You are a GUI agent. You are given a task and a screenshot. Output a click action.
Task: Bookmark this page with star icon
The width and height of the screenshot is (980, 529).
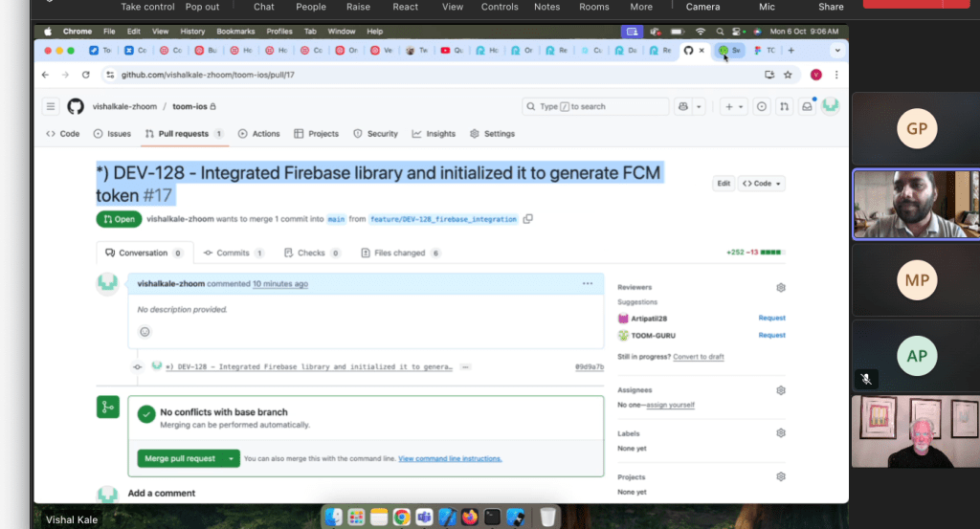(788, 75)
